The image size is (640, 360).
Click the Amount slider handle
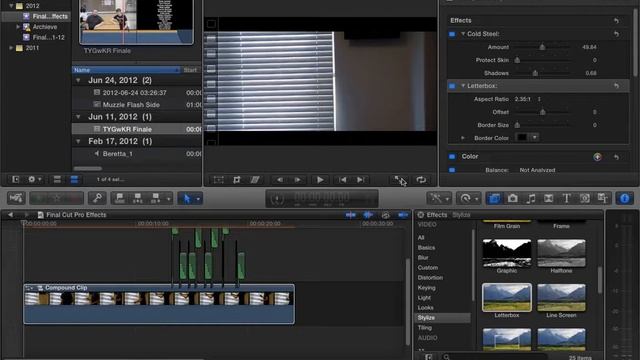(x=542, y=47)
